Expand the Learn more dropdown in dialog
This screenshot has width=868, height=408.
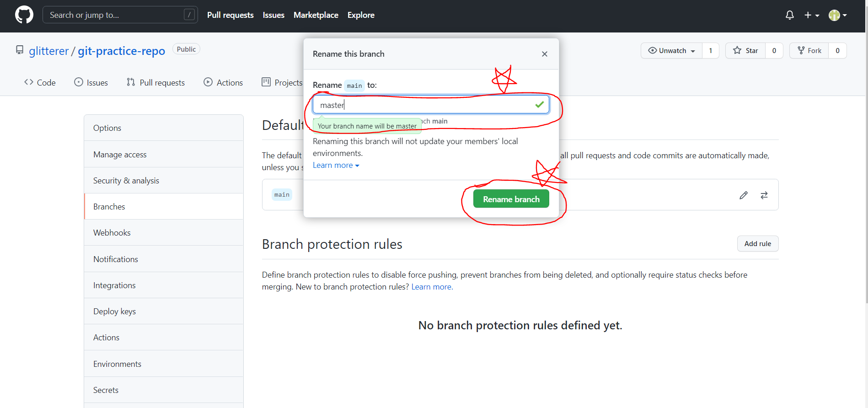[x=336, y=165]
